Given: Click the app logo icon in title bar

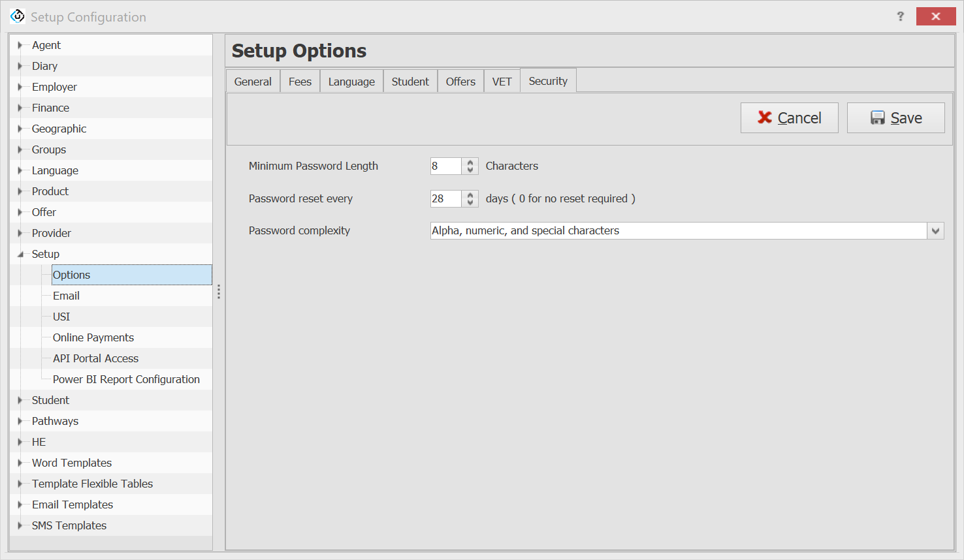Looking at the screenshot, I should click(x=18, y=16).
